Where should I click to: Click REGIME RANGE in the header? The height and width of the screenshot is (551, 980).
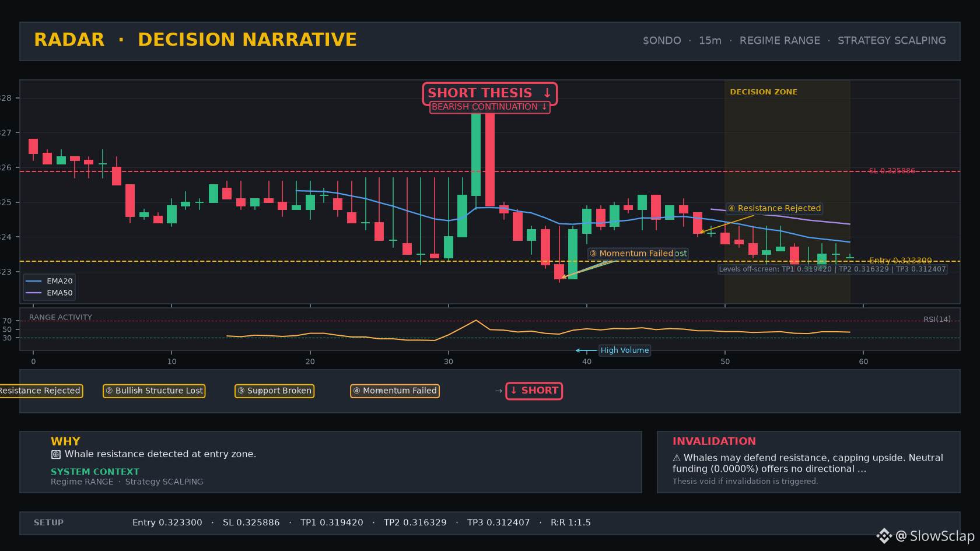[x=779, y=41]
